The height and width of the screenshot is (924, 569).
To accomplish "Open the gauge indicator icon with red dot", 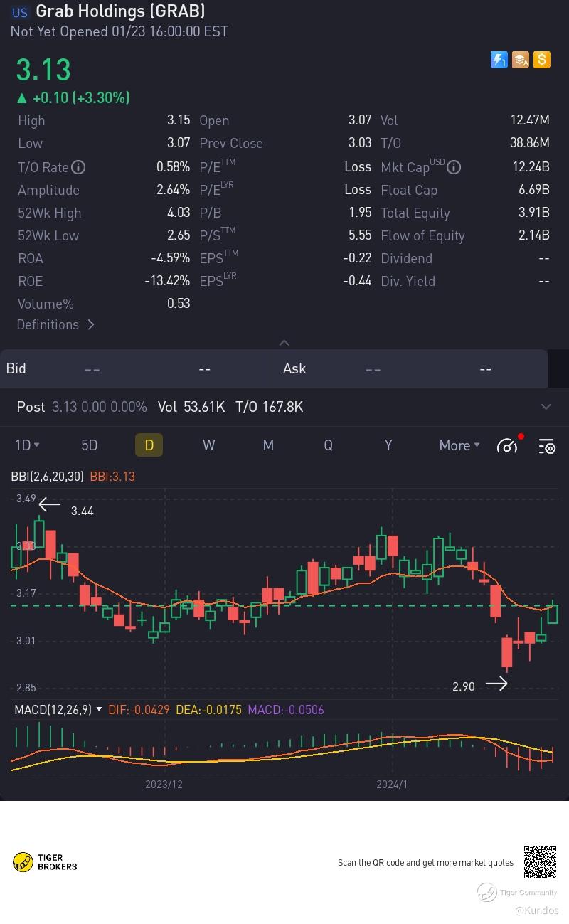I will point(508,445).
